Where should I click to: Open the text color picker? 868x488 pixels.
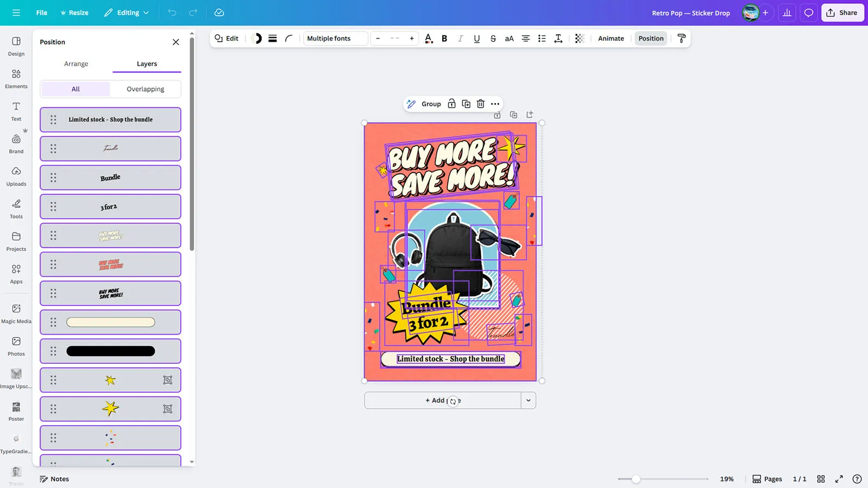[x=429, y=38]
